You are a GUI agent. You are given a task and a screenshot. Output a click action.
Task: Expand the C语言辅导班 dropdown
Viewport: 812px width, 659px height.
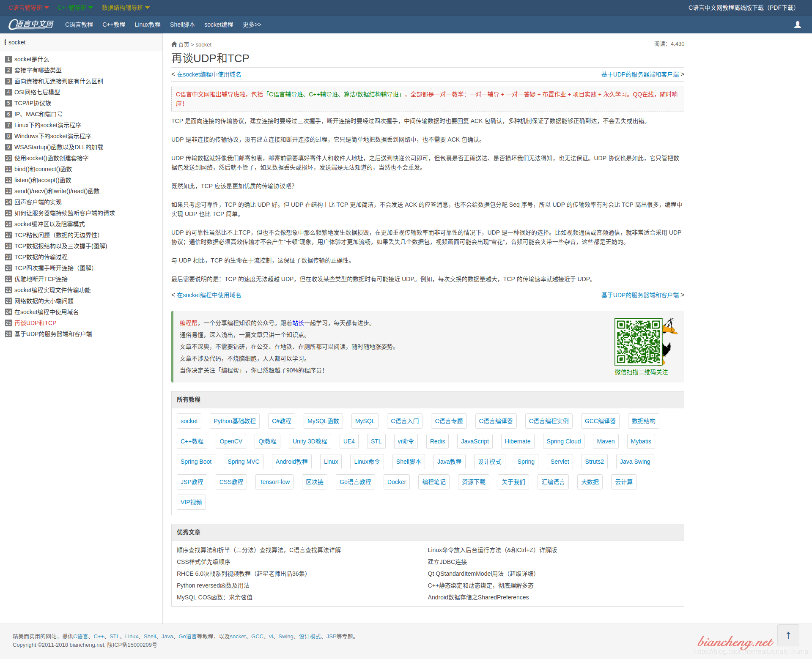coord(29,8)
